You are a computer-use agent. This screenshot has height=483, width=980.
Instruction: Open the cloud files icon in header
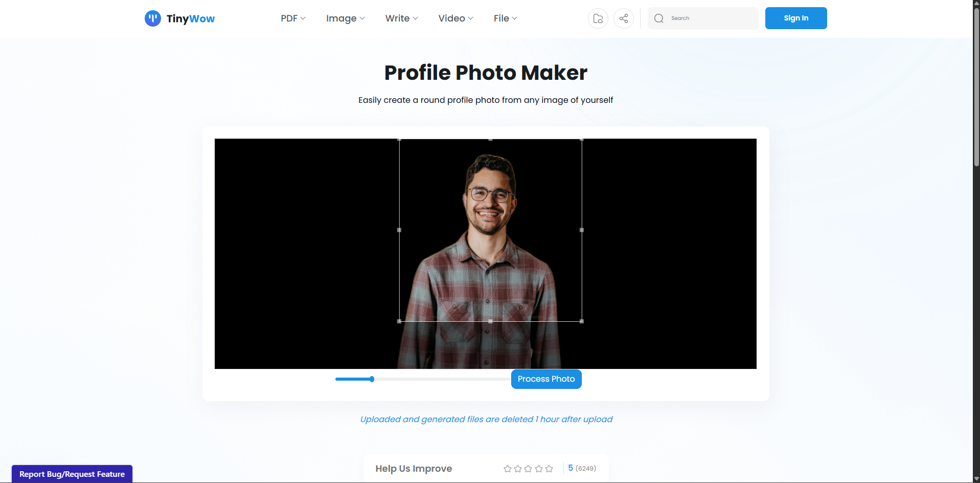point(598,18)
